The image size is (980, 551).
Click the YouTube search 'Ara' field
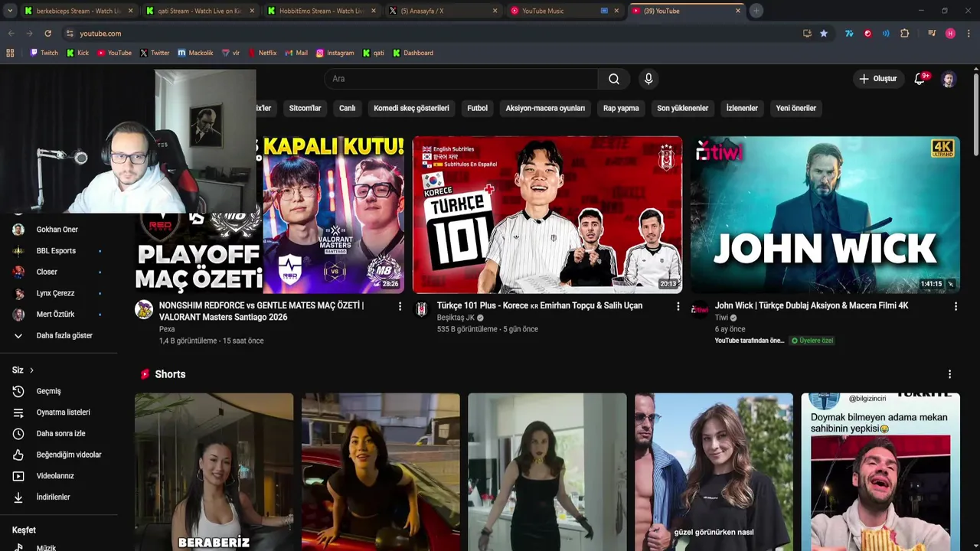point(461,79)
